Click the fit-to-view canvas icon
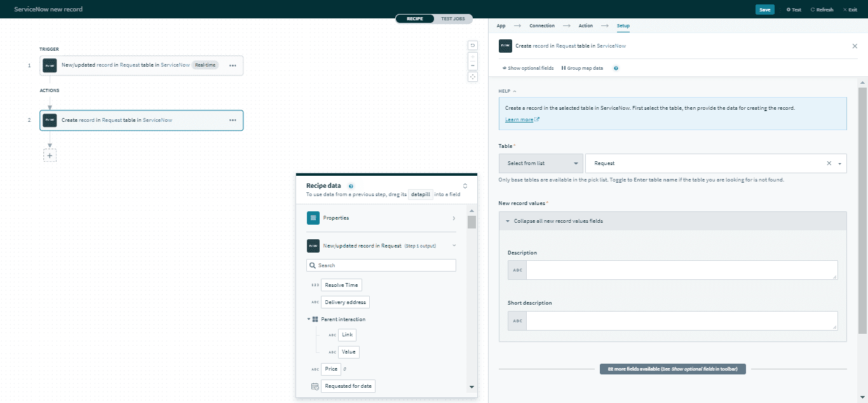 click(472, 77)
